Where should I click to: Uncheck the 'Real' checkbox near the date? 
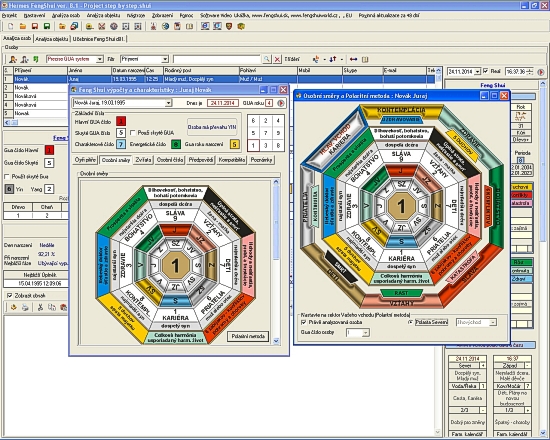pyautogui.click(x=485, y=71)
